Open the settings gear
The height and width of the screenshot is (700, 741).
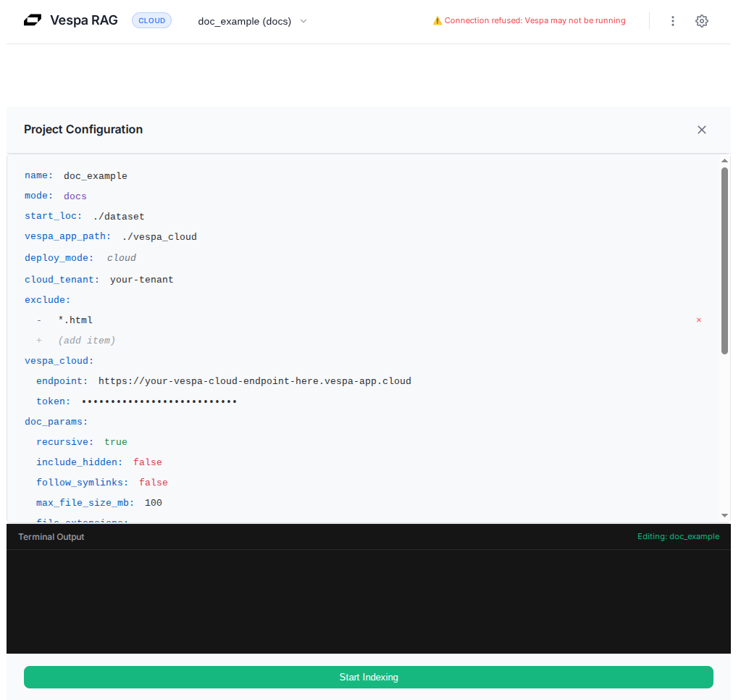pyautogui.click(x=701, y=21)
